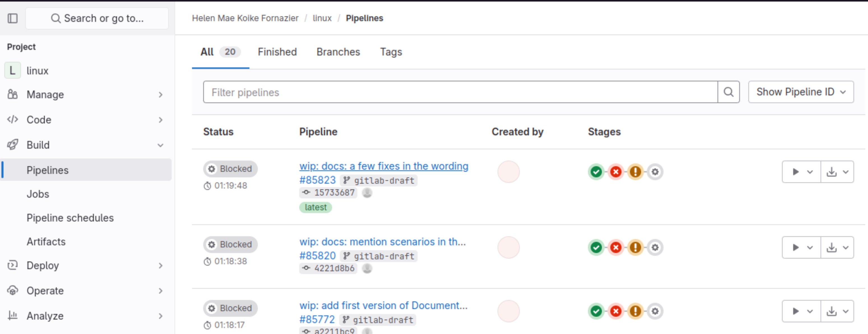Switch to the Branches tab

338,52
